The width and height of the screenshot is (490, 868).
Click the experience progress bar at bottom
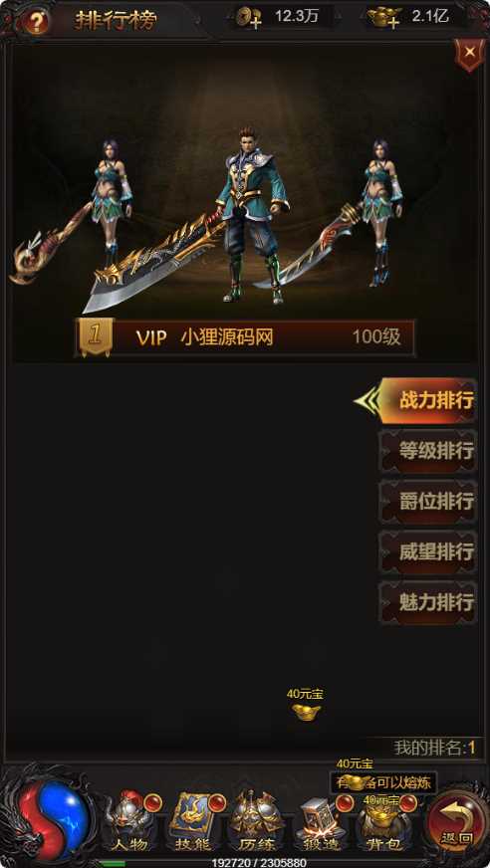click(x=259, y=862)
